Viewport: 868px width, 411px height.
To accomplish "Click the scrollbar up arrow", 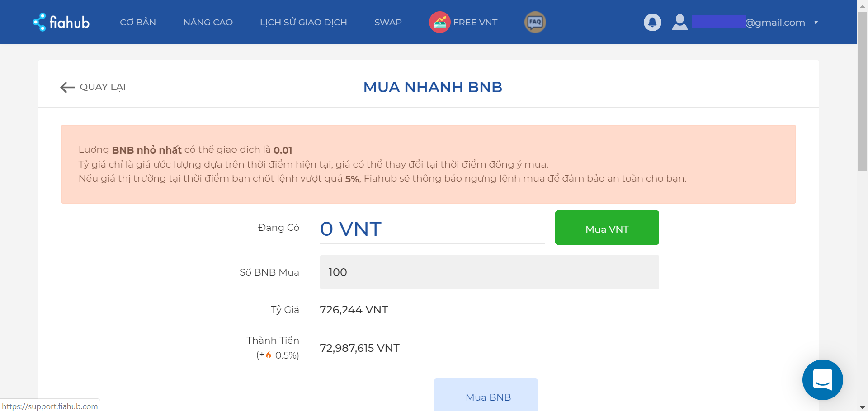I will 862,6.
